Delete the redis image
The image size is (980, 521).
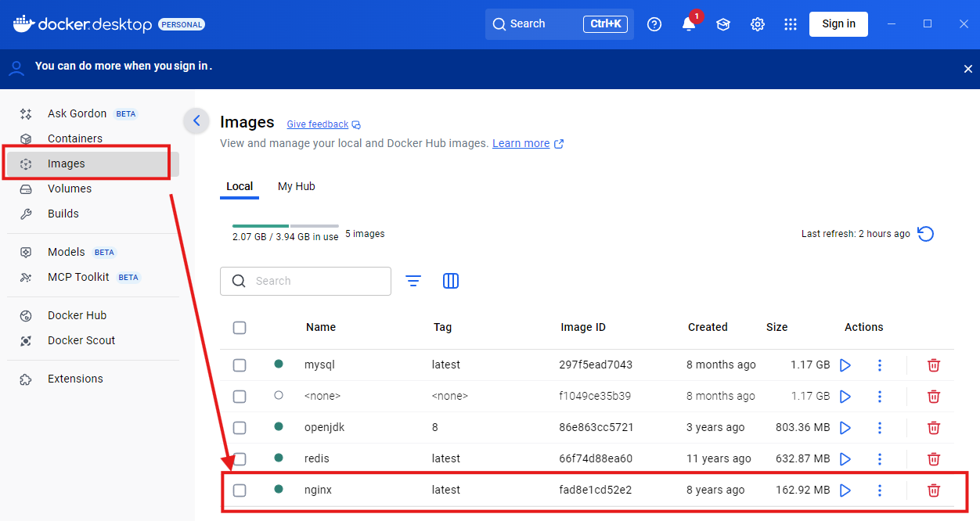click(934, 459)
